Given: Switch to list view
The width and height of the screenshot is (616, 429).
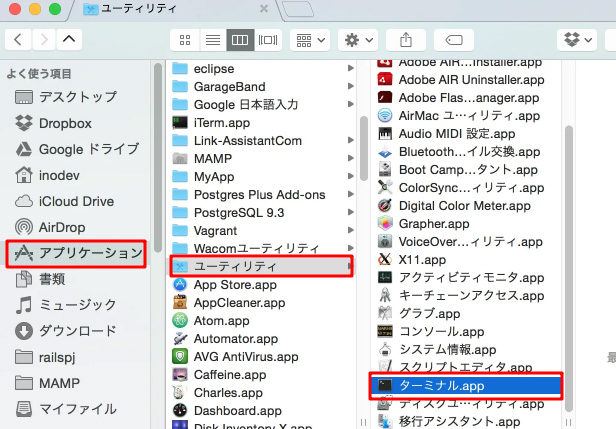Looking at the screenshot, I should coord(213,40).
